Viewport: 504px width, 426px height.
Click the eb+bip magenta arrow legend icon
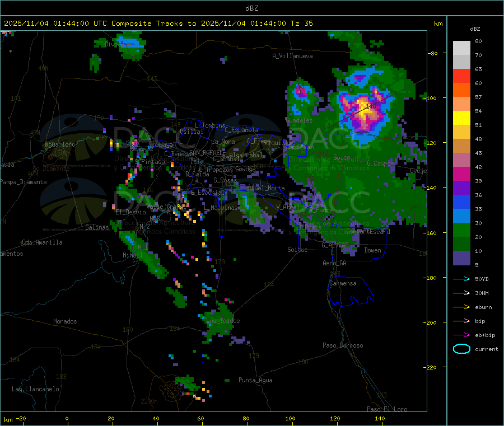pos(461,335)
